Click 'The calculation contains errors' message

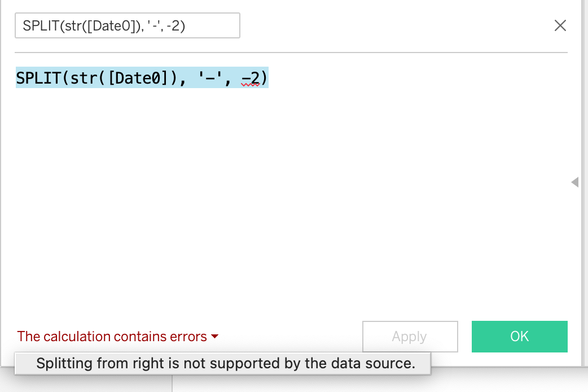point(110,336)
